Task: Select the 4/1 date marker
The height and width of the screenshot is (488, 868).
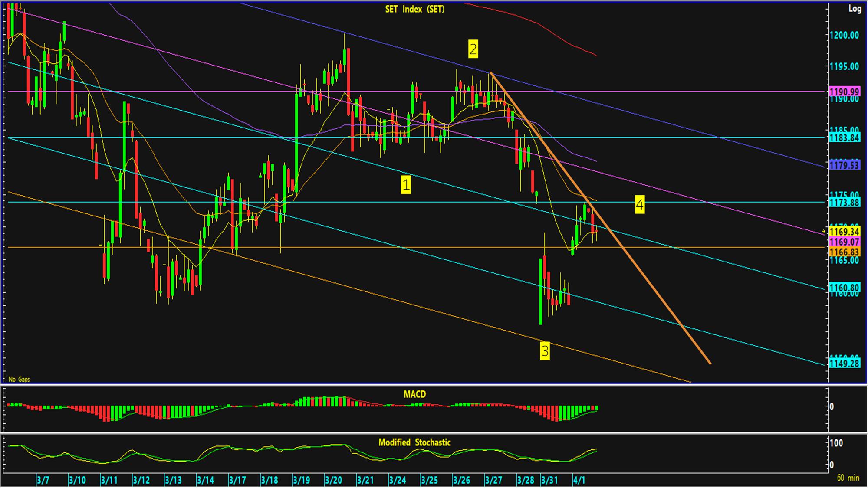Action: [579, 480]
